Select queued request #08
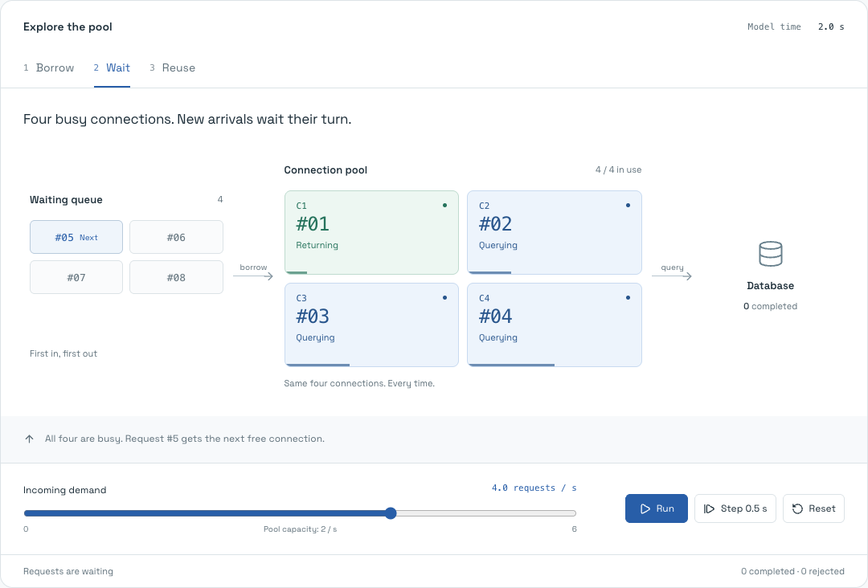 176,277
